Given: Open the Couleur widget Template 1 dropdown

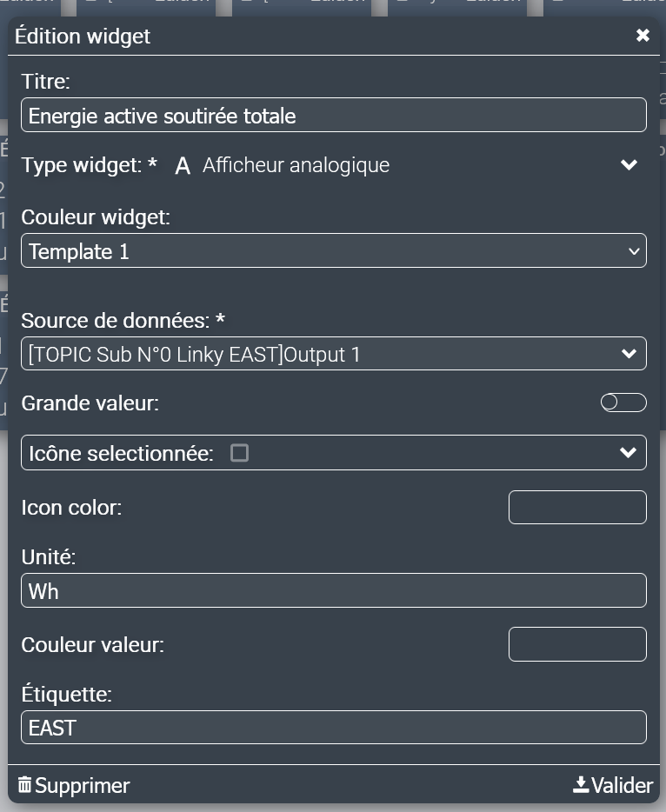Looking at the screenshot, I should (x=333, y=251).
